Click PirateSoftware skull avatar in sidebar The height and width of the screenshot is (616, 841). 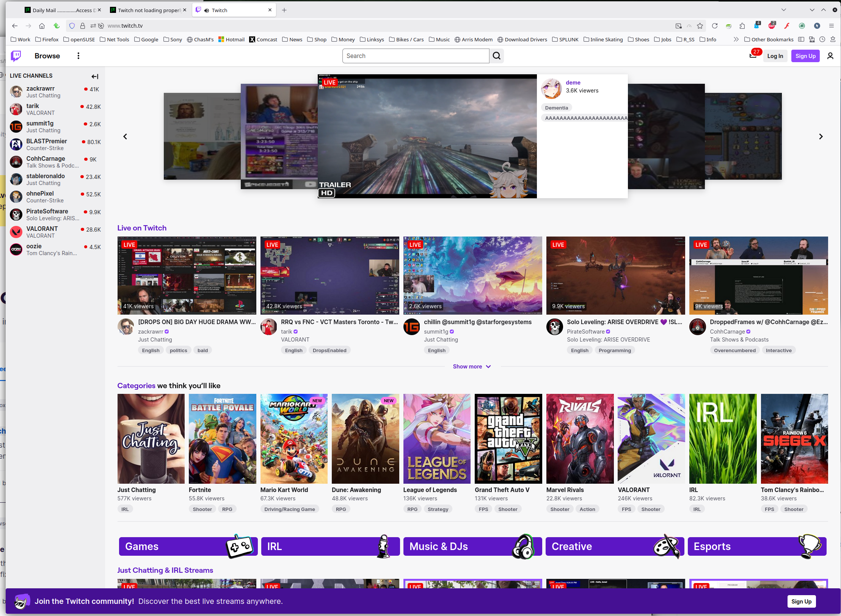point(16,215)
